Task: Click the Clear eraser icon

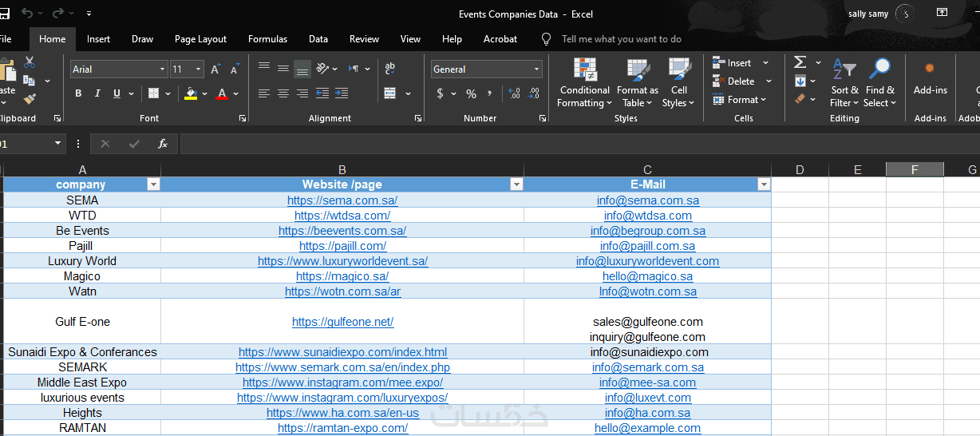Action: pyautogui.click(x=800, y=99)
